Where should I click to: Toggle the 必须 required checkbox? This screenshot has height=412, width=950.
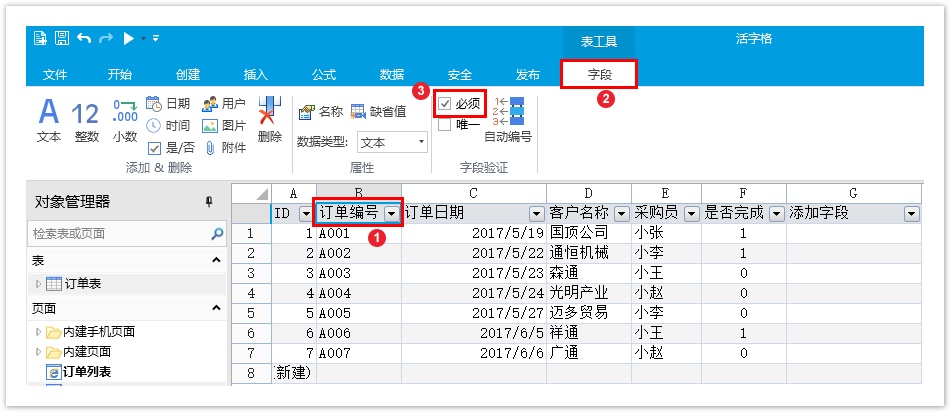(445, 104)
